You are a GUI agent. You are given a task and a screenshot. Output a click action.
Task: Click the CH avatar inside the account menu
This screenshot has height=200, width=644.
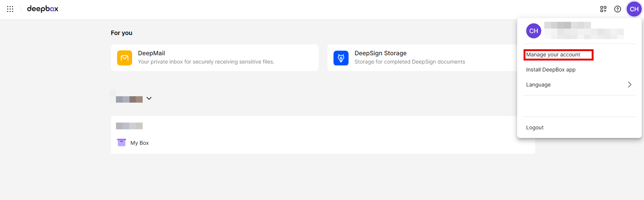click(534, 31)
